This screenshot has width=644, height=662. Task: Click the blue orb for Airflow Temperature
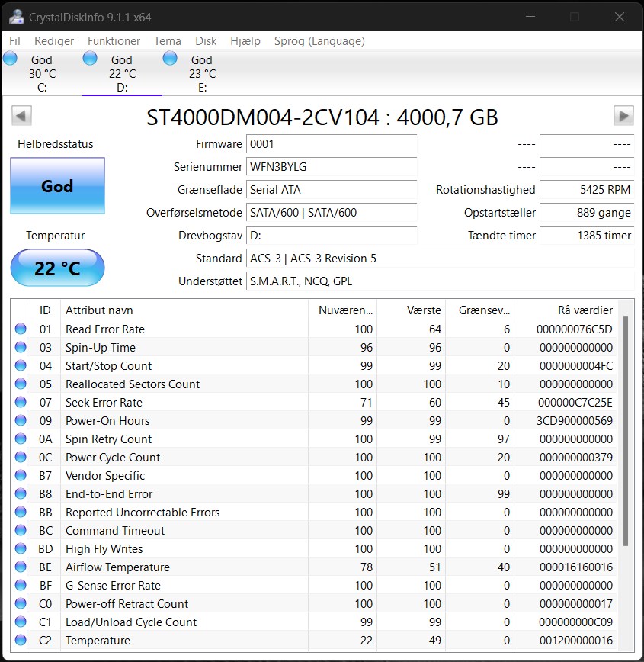pyautogui.click(x=20, y=567)
